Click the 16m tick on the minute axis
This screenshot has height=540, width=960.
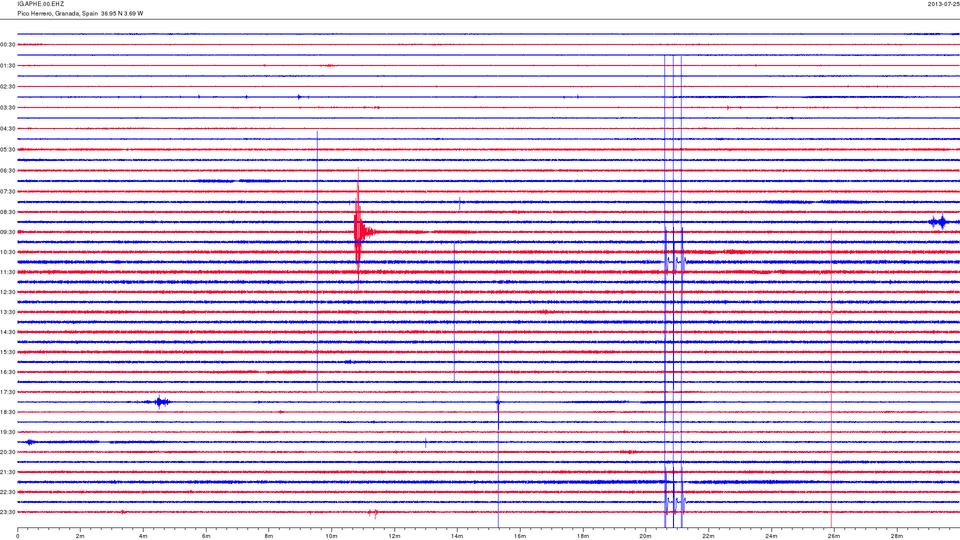[520, 536]
